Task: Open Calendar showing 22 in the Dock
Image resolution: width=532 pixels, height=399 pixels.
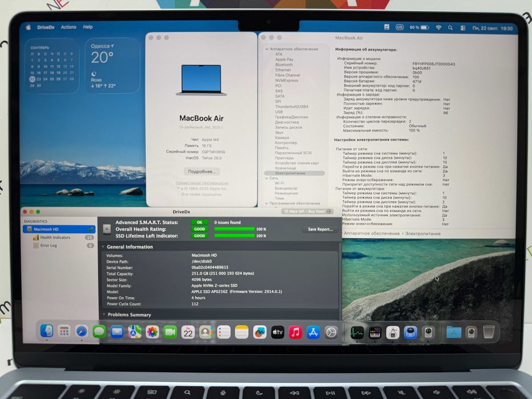Action: pyautogui.click(x=188, y=332)
